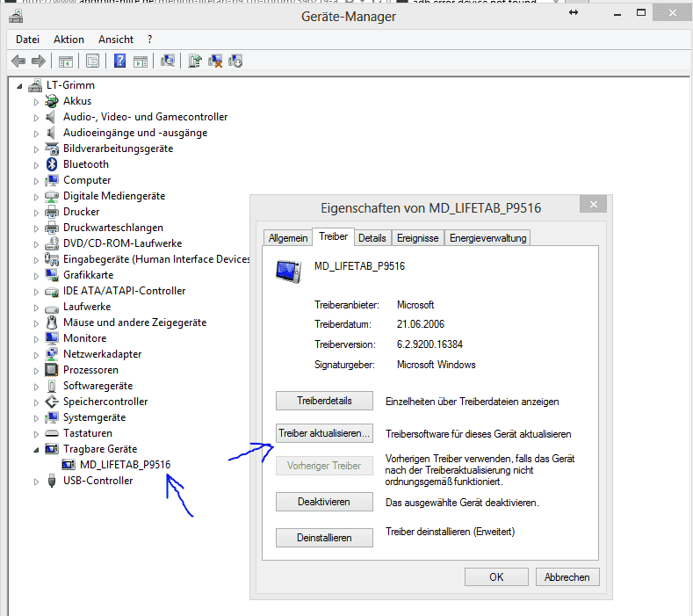The width and height of the screenshot is (693, 616).
Task: Expand the Akkus node
Action: pos(36,102)
